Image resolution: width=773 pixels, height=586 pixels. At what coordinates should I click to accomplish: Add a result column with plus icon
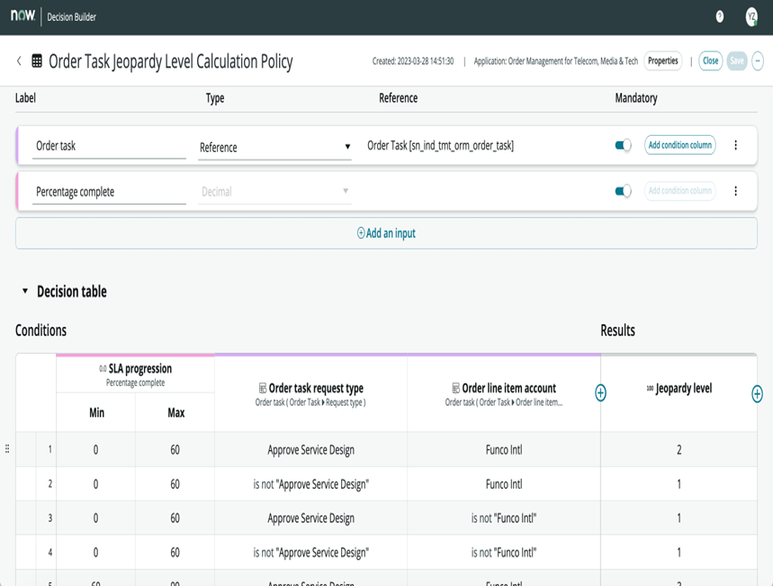[757, 394]
